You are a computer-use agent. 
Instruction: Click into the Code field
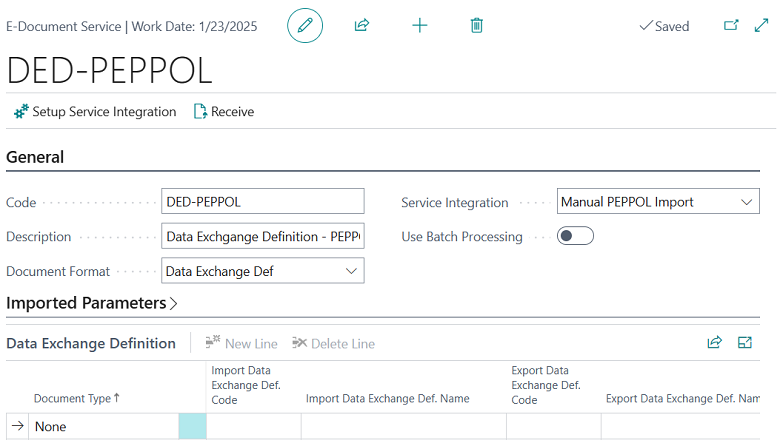point(263,201)
